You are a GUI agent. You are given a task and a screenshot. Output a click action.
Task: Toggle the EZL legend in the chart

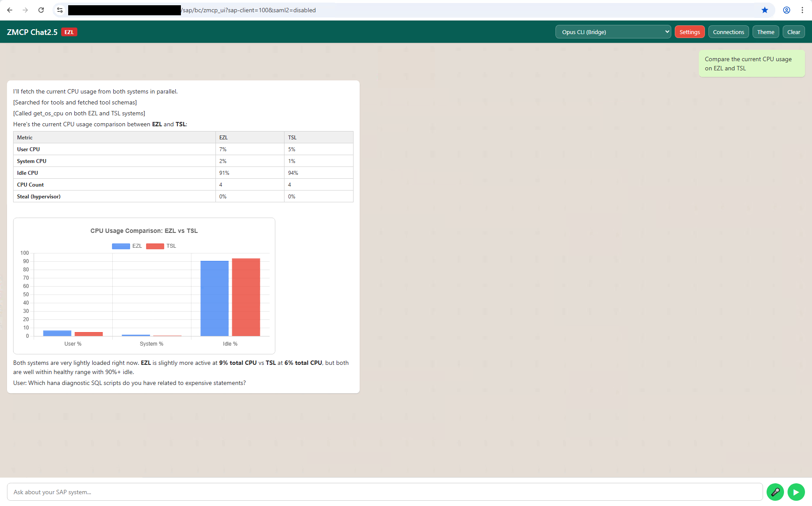click(127, 246)
